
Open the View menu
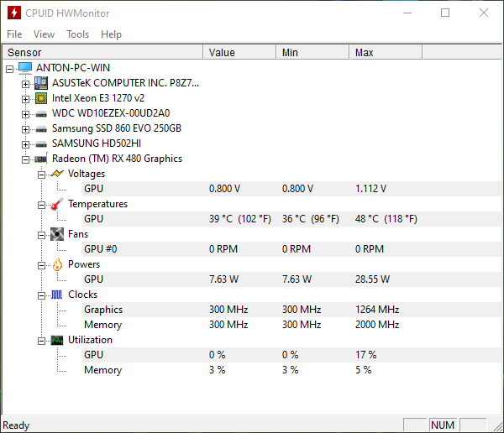[x=44, y=34]
